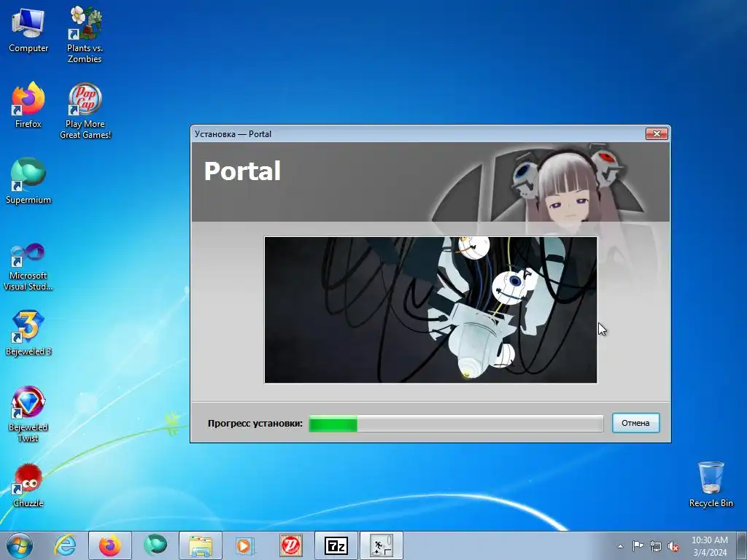747x560 pixels.
Task: Launch Plants vs. Zombies desktop shortcut
Action: [x=85, y=34]
